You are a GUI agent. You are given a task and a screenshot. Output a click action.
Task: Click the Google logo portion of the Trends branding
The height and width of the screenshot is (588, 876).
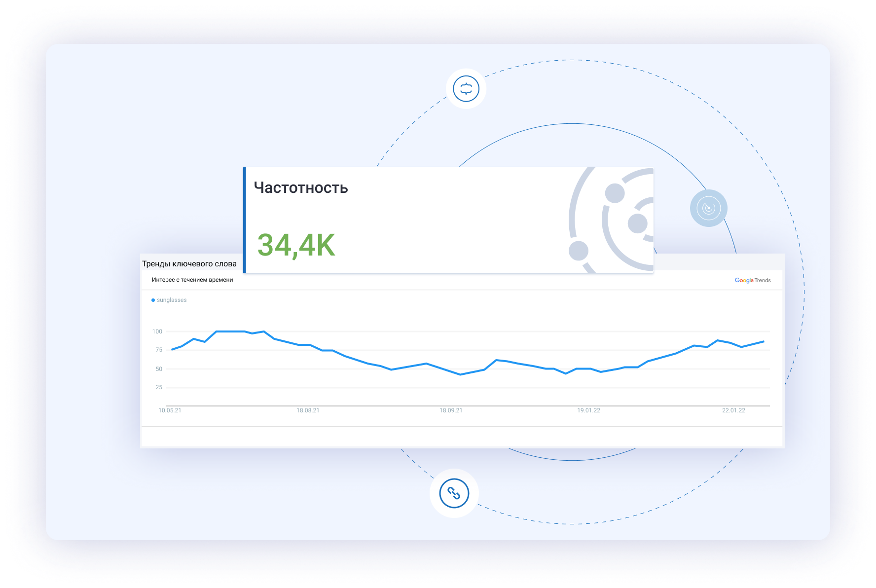[x=743, y=280]
